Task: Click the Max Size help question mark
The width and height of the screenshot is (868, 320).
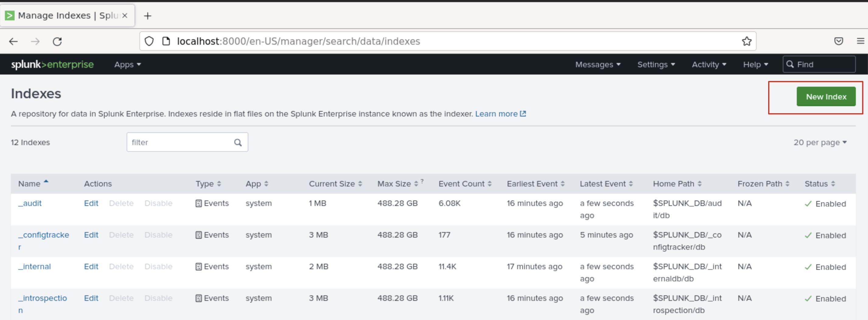Action: click(422, 181)
